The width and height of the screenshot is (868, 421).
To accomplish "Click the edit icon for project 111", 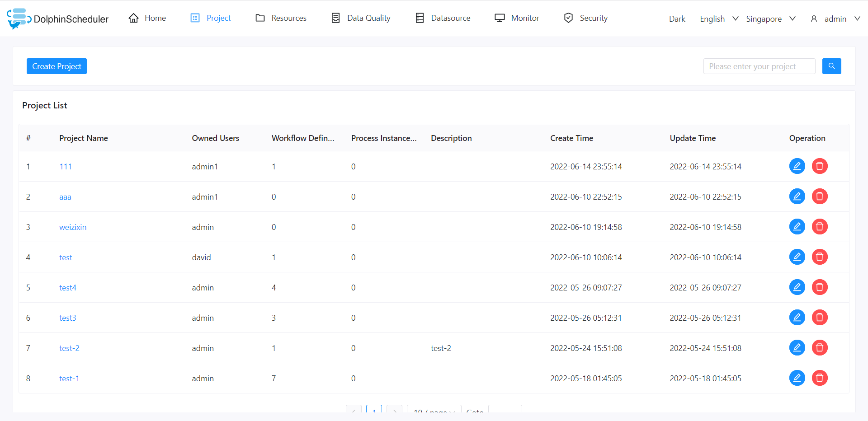I will pyautogui.click(x=797, y=166).
